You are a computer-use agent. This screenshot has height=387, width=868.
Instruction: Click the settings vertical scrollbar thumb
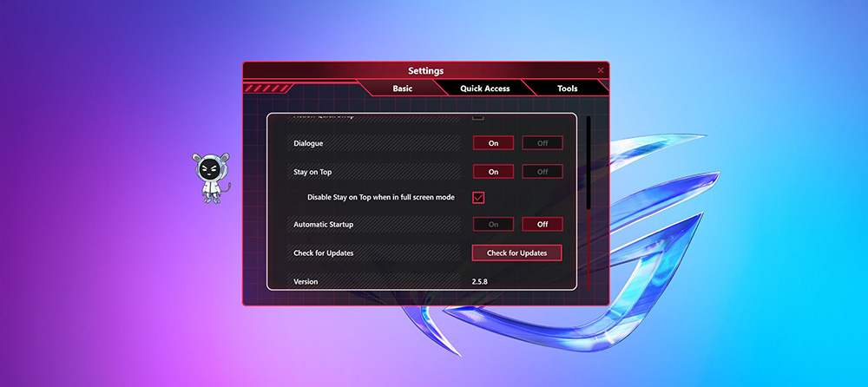coord(589,162)
